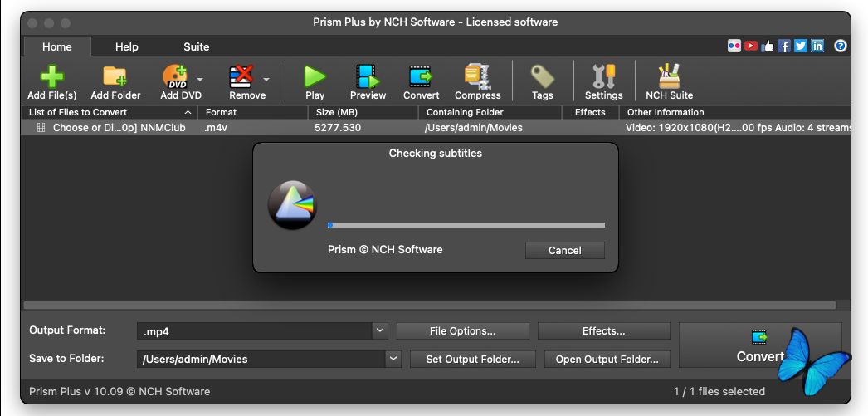Viewport: 868px width, 416px height.
Task: Expand the Remove dropdown arrow
Action: [x=266, y=80]
